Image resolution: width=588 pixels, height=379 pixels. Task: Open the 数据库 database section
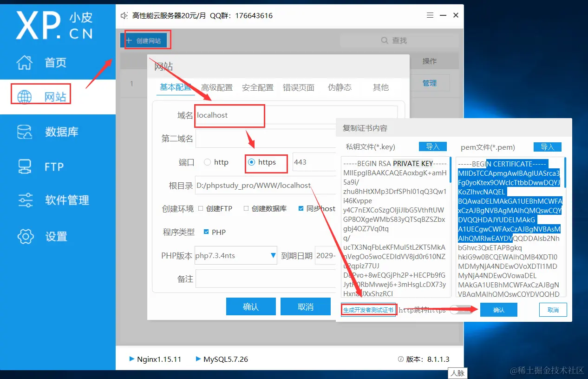coord(47,132)
